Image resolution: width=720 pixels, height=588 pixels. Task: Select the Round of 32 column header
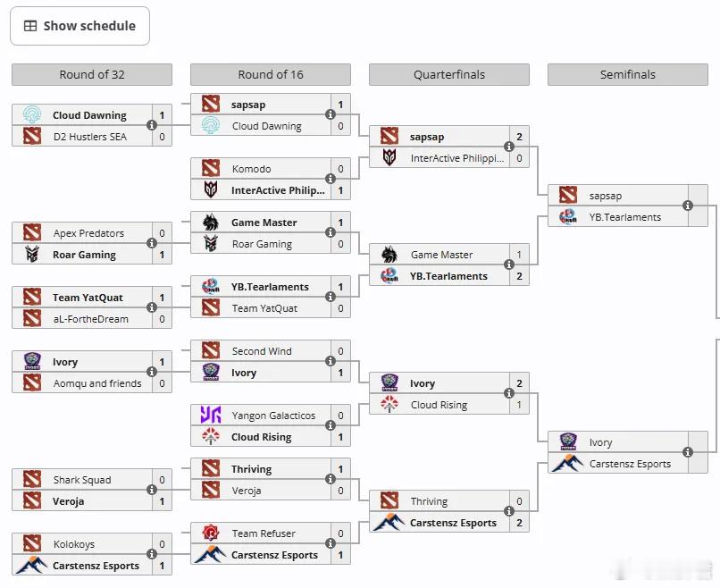[x=92, y=75]
